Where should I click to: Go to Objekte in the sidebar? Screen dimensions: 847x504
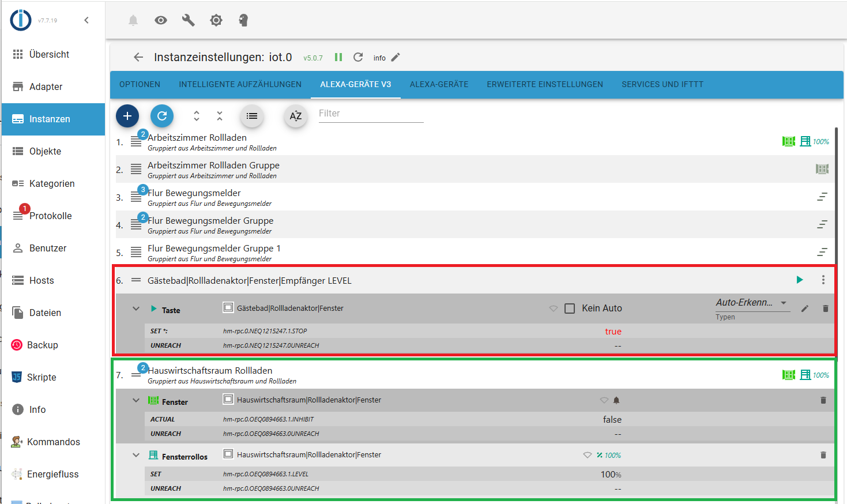click(45, 151)
